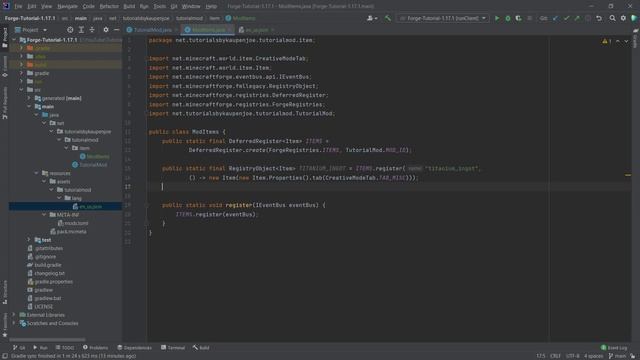Click the yellow warning stripe marker
640x360 pixels.
[628, 175]
